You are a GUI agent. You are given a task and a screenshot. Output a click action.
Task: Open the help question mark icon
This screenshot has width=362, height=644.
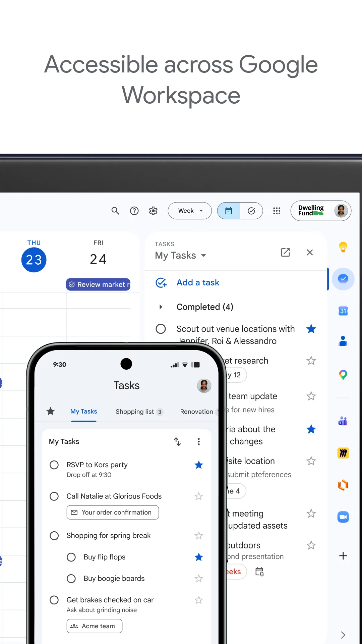[134, 211]
